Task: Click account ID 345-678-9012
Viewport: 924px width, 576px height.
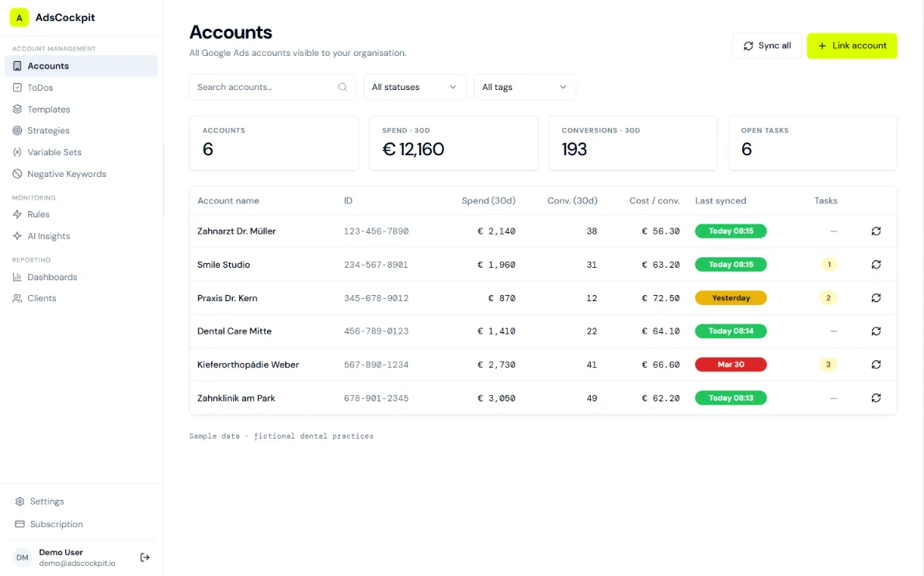Action: point(376,298)
